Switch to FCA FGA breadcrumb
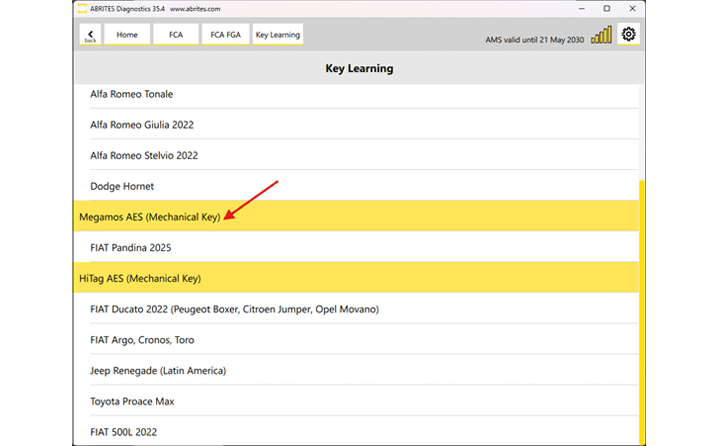Image resolution: width=719 pixels, height=446 pixels. click(224, 35)
